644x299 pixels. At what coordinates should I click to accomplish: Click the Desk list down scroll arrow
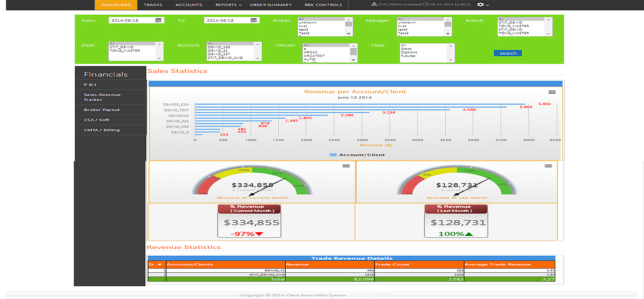[x=159, y=58]
